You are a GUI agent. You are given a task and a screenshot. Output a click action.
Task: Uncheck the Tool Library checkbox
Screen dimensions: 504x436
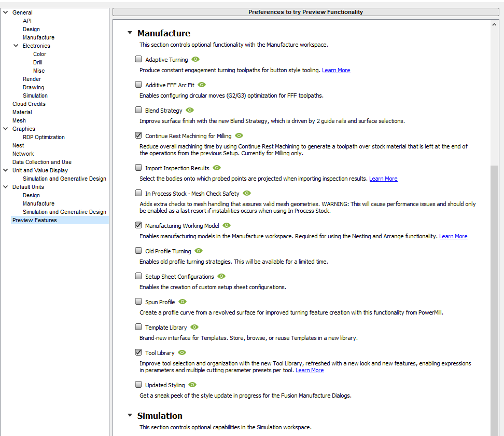pos(138,352)
